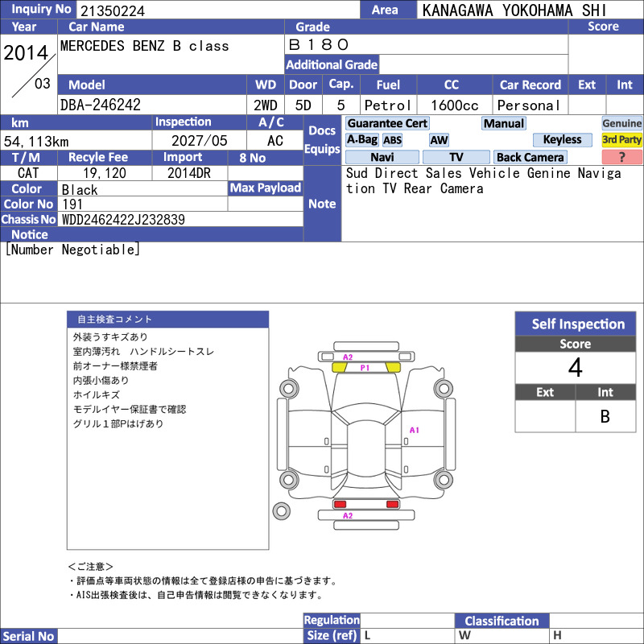Click the 2WD drive value
The width and height of the screenshot is (644, 644).
tap(266, 105)
